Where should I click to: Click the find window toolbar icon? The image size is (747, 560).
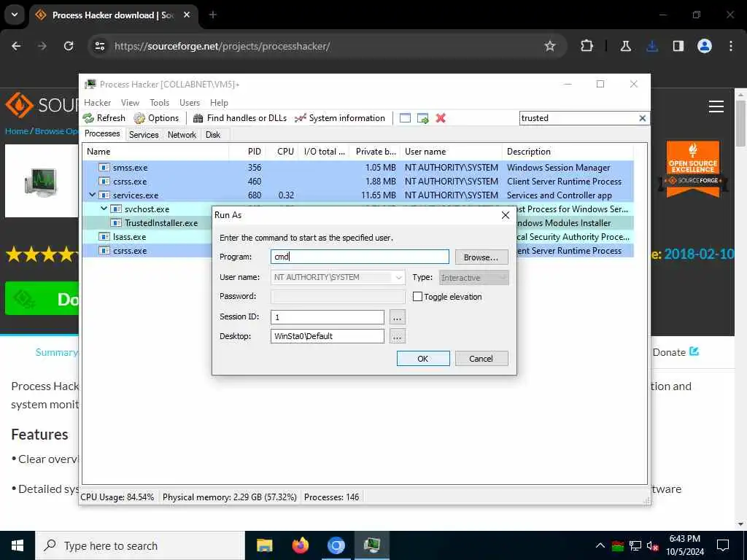point(405,118)
